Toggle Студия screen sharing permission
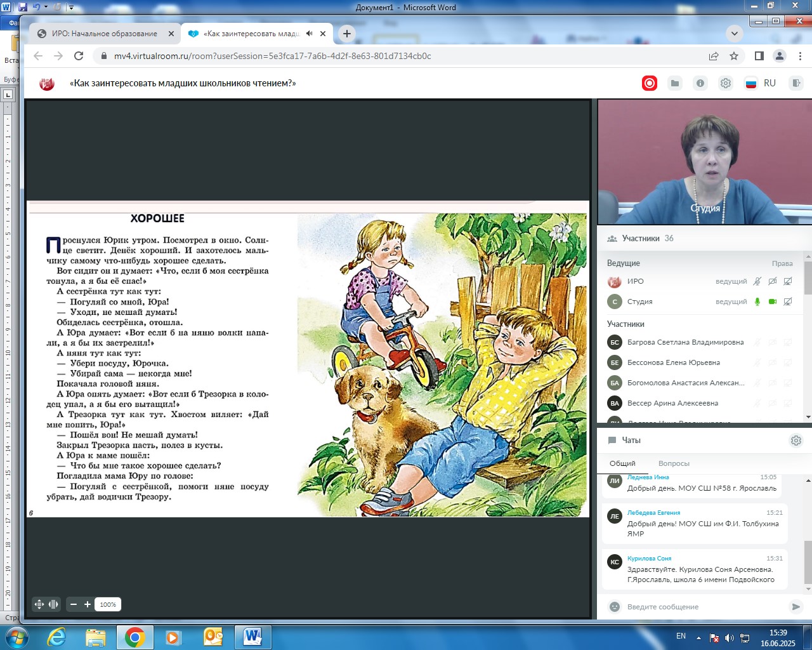812x650 pixels. point(788,302)
